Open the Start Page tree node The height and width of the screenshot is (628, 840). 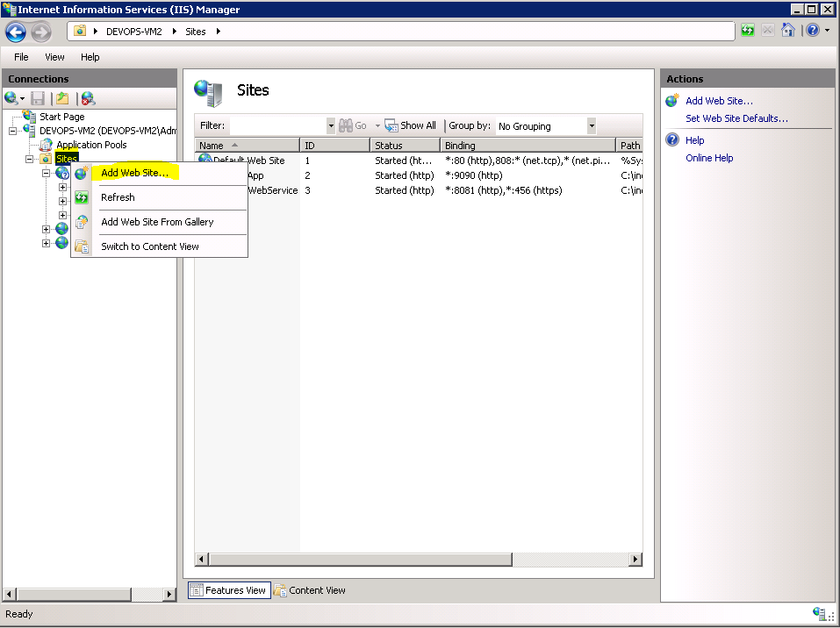pyautogui.click(x=61, y=117)
